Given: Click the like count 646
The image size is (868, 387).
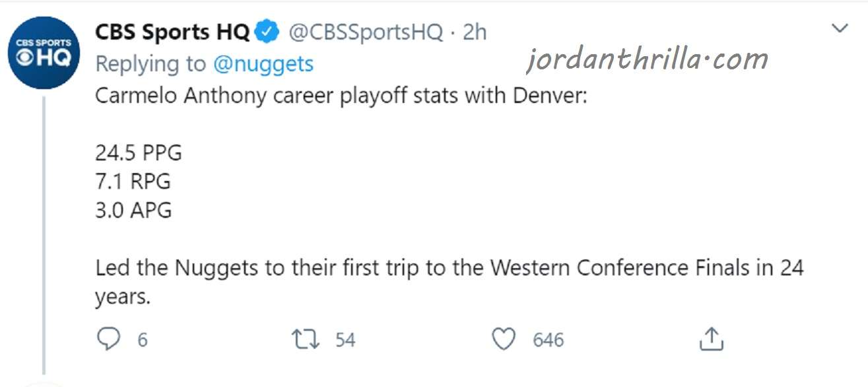Looking at the screenshot, I should [x=549, y=340].
